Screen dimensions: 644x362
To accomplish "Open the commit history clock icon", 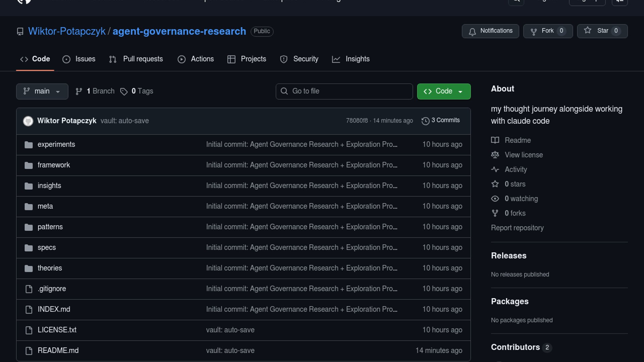I will click(x=425, y=121).
